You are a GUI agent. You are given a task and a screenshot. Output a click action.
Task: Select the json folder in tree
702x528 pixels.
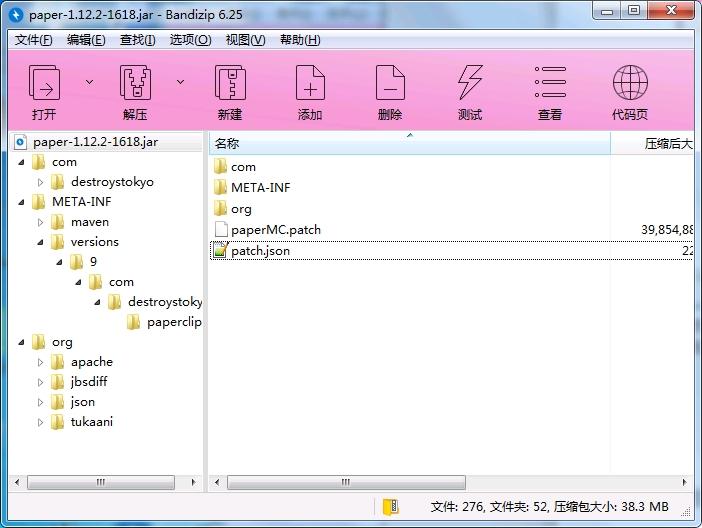pyautogui.click(x=73, y=402)
